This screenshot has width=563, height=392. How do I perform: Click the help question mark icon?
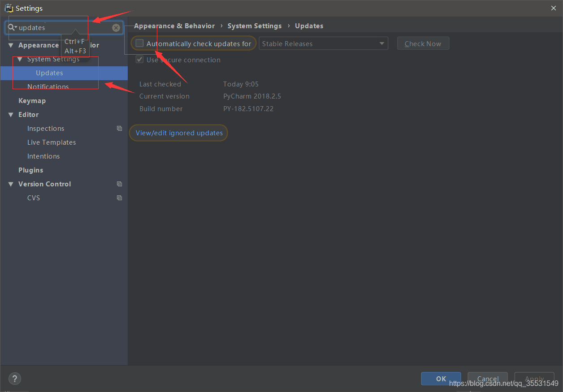[x=15, y=379]
